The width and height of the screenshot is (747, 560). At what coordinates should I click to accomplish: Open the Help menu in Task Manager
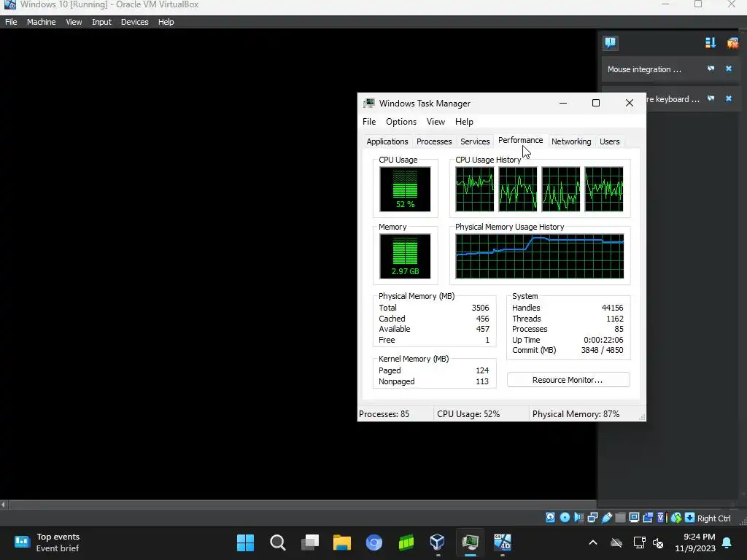(x=464, y=122)
